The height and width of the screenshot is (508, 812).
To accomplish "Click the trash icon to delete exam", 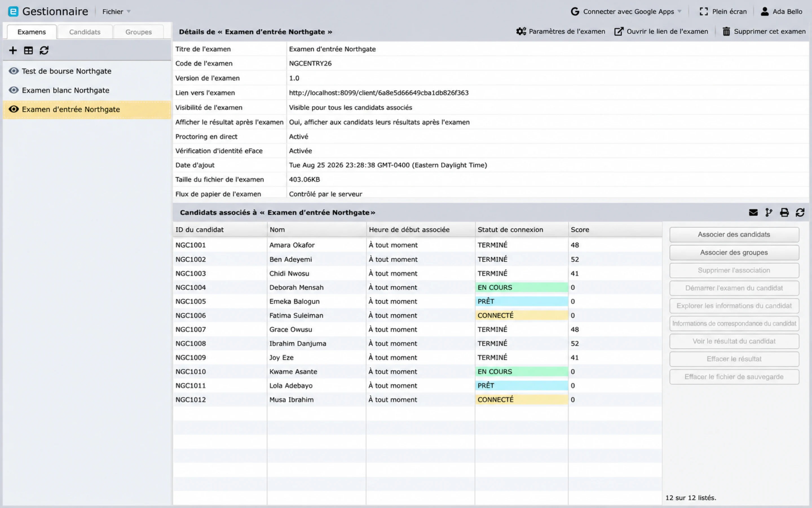I will (x=727, y=31).
